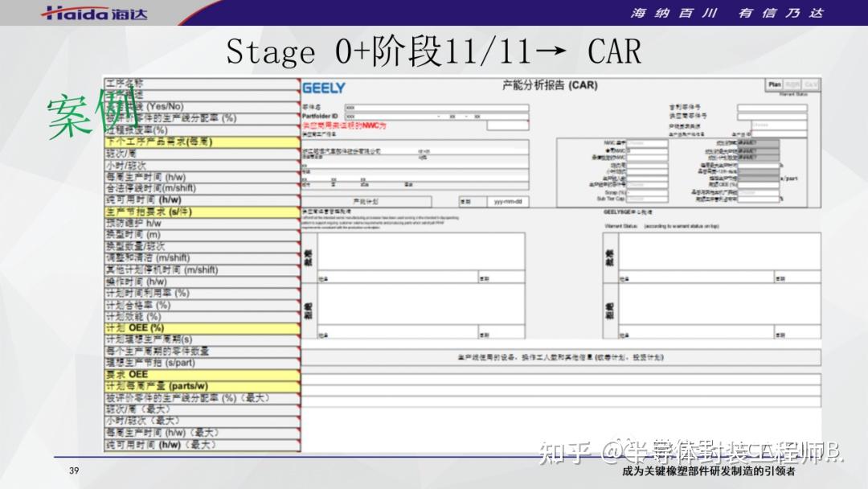Toggle the CaV status option
The image size is (868, 489).
pos(810,84)
